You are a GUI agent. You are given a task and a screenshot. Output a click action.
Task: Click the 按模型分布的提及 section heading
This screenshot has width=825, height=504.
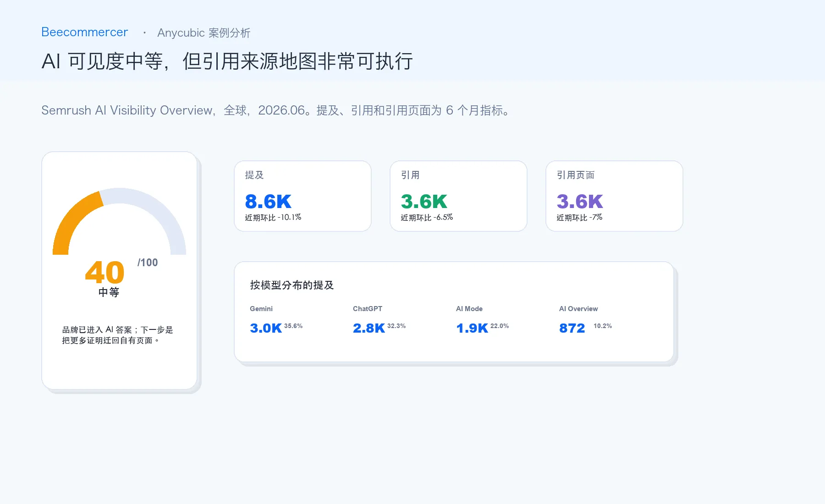292,285
